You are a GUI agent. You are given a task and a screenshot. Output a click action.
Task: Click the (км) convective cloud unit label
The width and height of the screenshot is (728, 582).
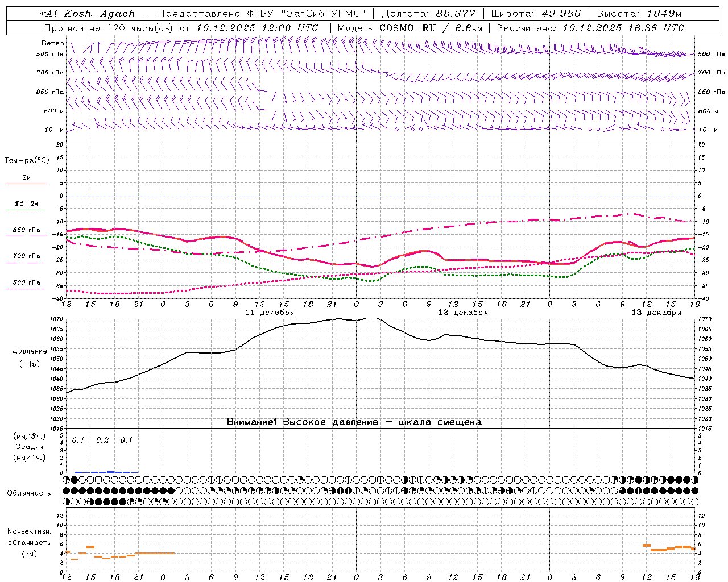[x=30, y=554]
